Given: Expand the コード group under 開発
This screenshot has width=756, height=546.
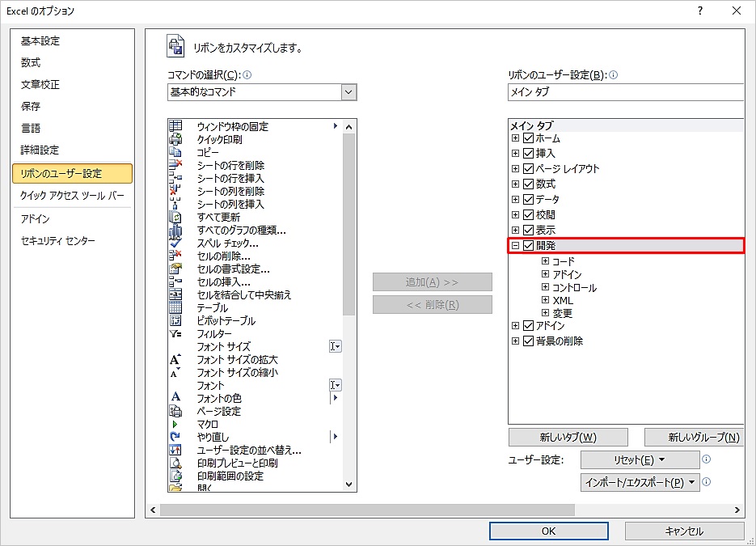Looking at the screenshot, I should click(x=546, y=261).
